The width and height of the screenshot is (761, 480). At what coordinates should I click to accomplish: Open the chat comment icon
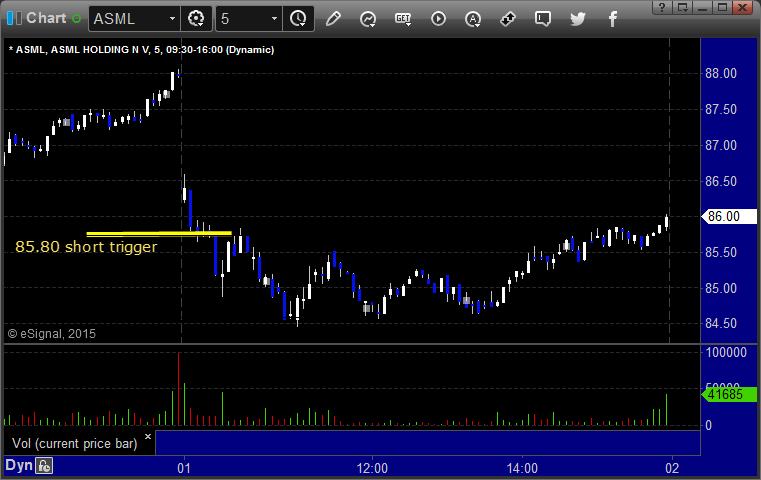(x=543, y=19)
